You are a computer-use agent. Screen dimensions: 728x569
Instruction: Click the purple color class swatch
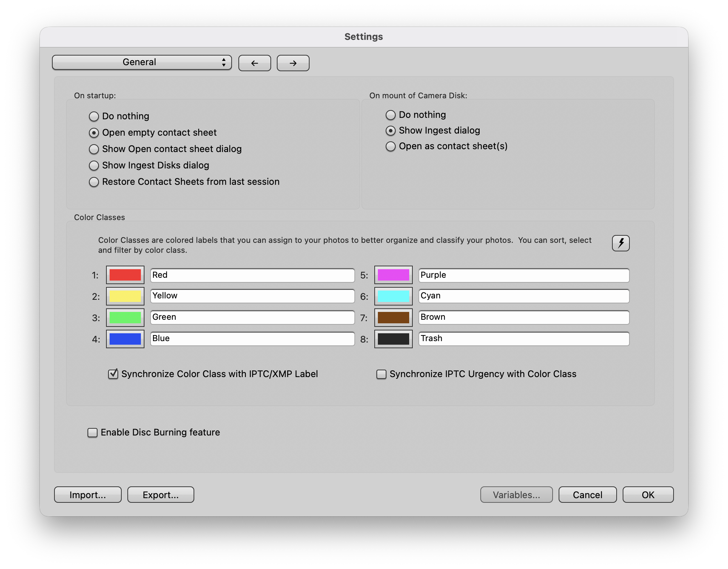point(393,275)
